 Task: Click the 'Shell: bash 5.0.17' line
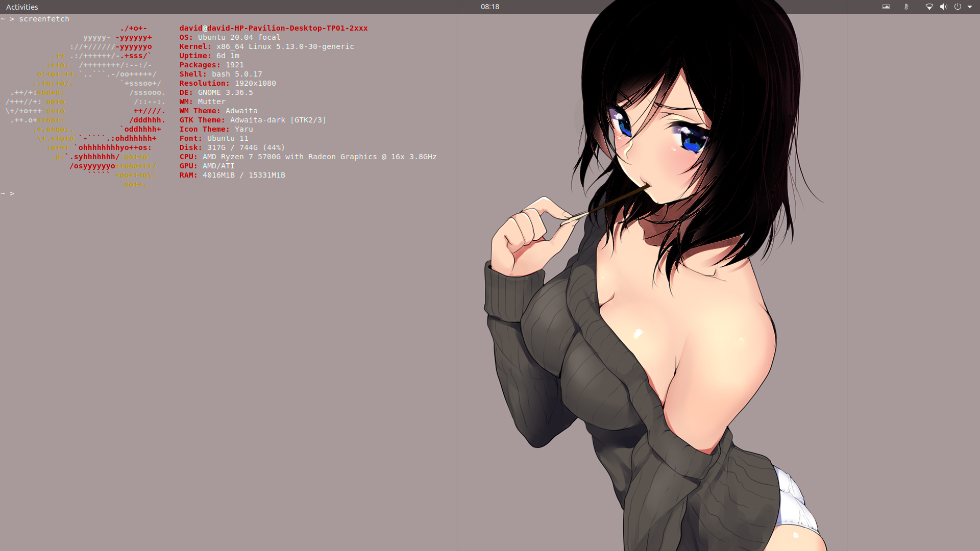(220, 74)
